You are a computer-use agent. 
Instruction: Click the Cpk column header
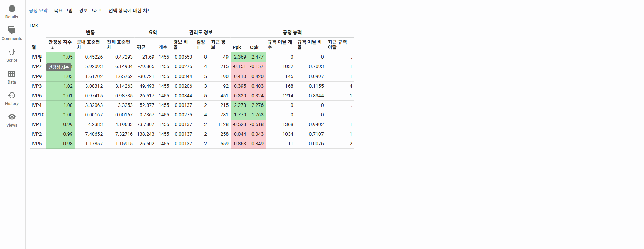click(x=254, y=47)
